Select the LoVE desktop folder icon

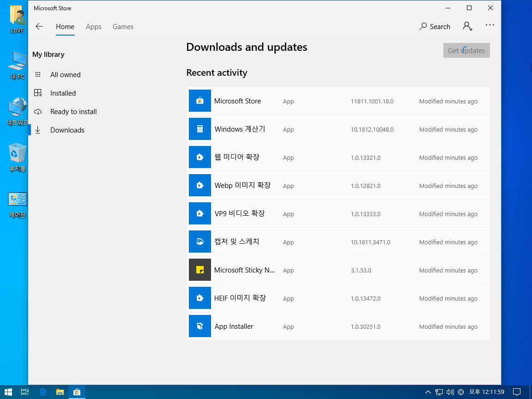(x=17, y=20)
